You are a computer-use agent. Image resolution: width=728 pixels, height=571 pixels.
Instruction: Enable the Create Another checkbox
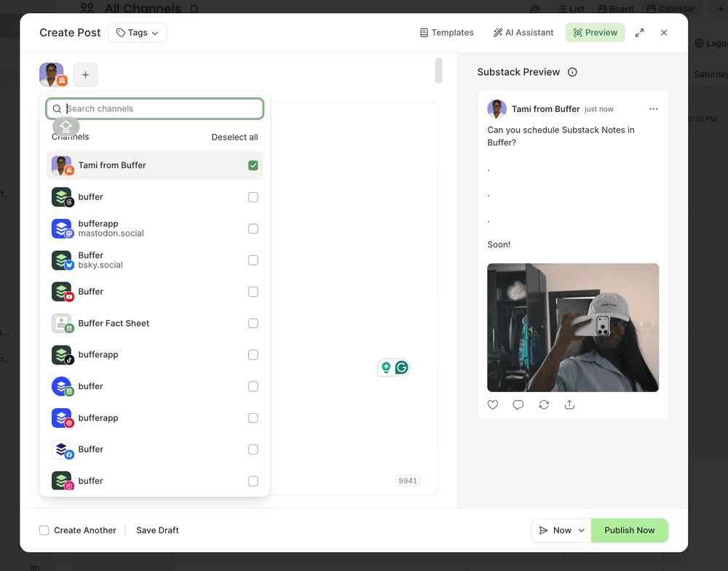pos(44,530)
